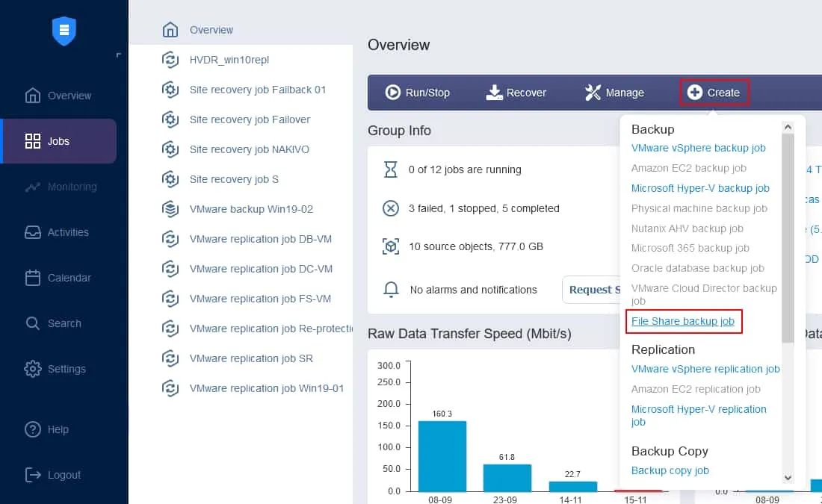This screenshot has width=822, height=504.
Task: Select File Share backup job
Action: 683,321
